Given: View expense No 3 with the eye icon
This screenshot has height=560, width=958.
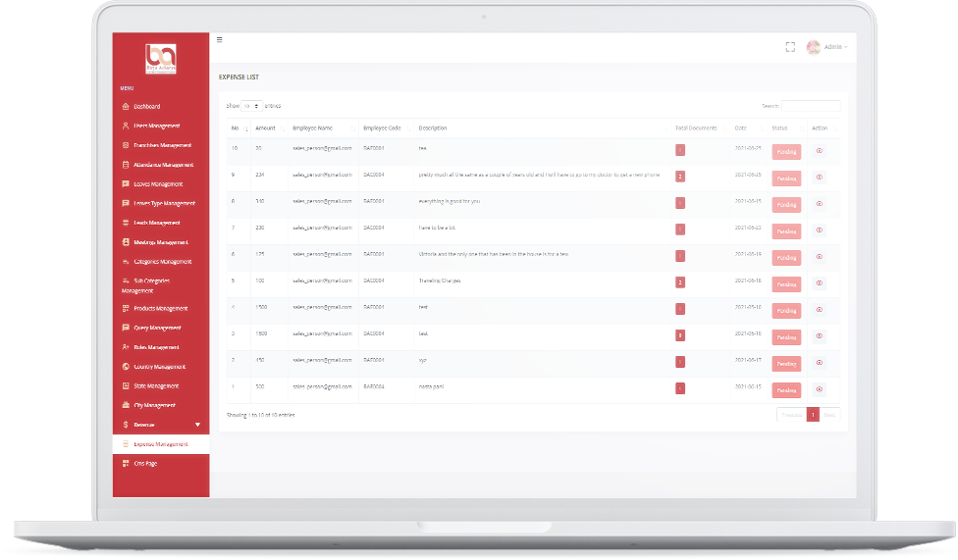Looking at the screenshot, I should (x=820, y=335).
